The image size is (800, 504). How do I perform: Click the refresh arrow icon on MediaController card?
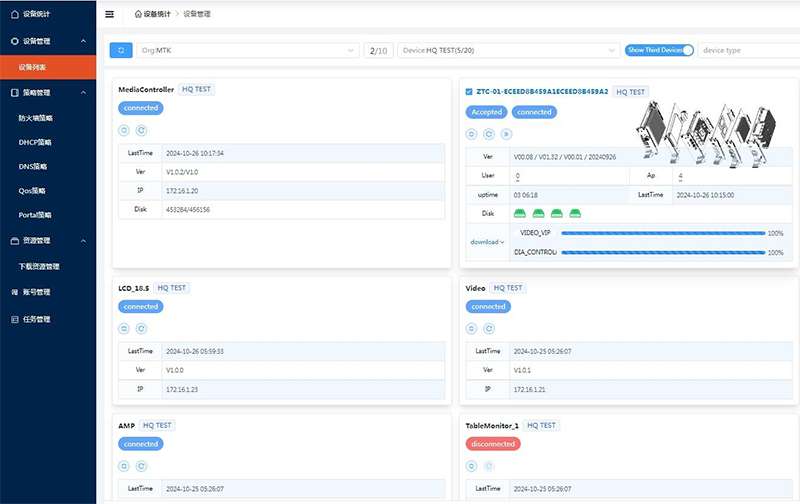pos(141,131)
